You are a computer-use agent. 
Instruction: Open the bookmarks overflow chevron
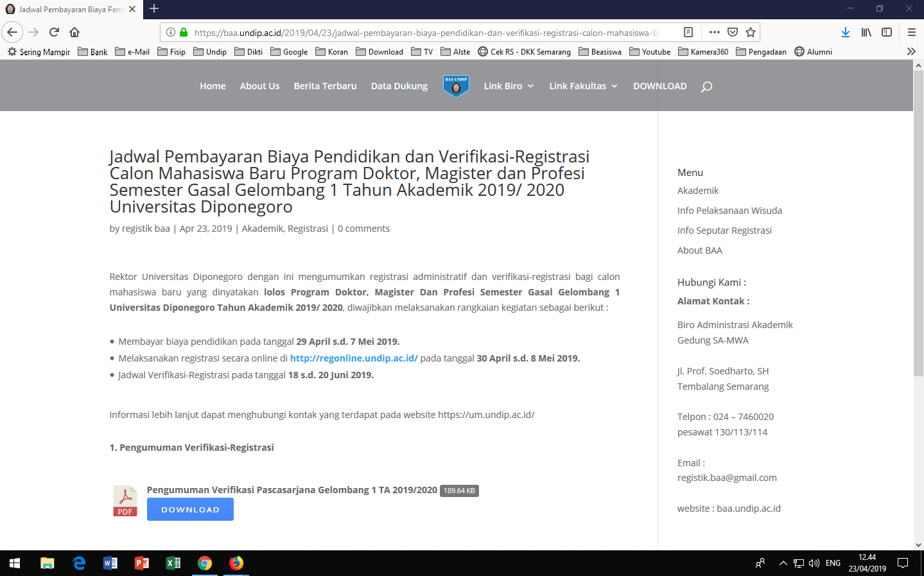click(910, 51)
